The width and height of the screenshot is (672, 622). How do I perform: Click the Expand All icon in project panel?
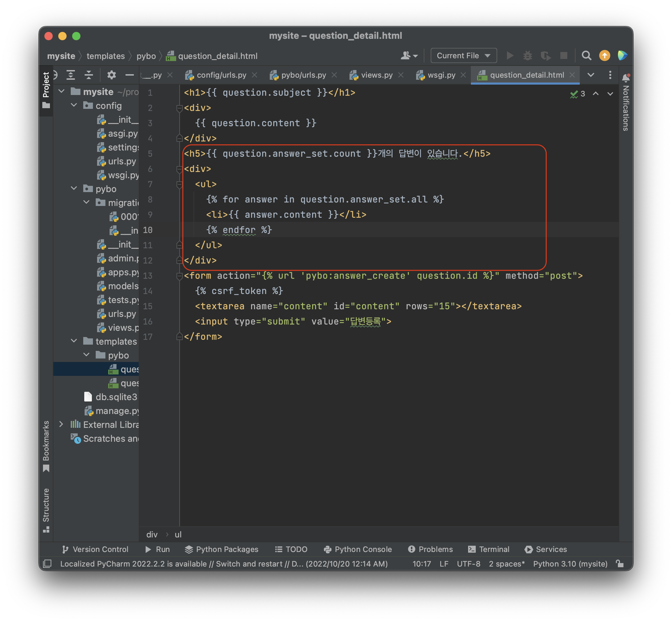(x=71, y=75)
